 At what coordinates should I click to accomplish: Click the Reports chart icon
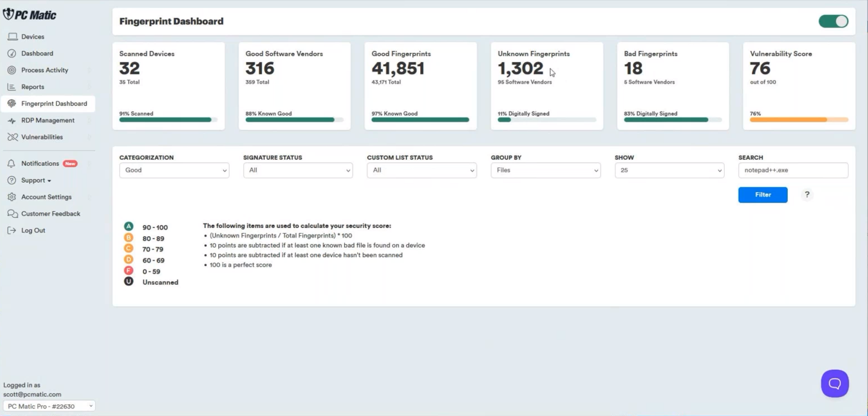pos(12,87)
